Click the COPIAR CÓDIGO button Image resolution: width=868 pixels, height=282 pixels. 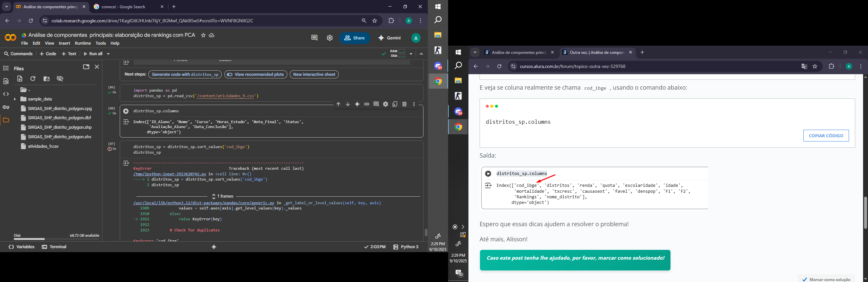tap(826, 136)
